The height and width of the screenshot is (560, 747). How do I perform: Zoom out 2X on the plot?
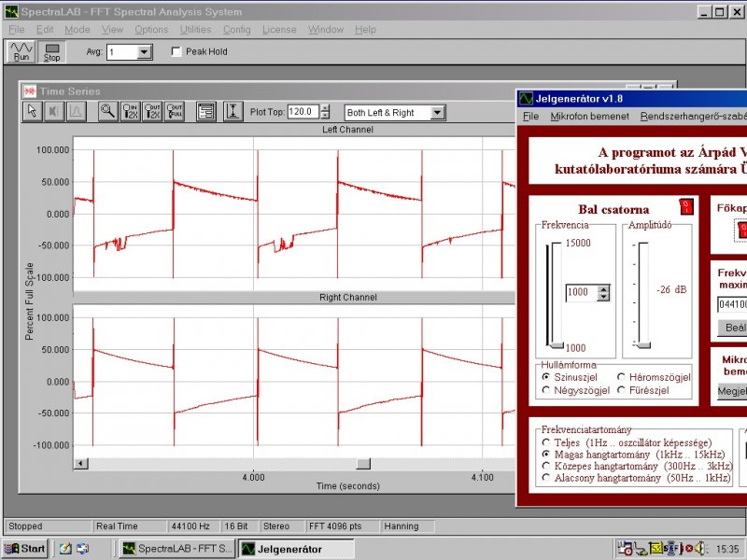point(152,111)
